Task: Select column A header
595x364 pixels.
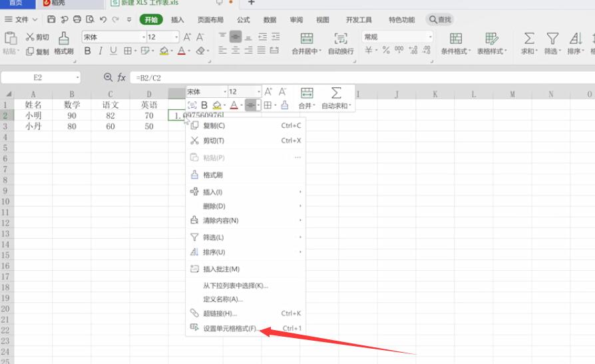Action: pos(33,94)
